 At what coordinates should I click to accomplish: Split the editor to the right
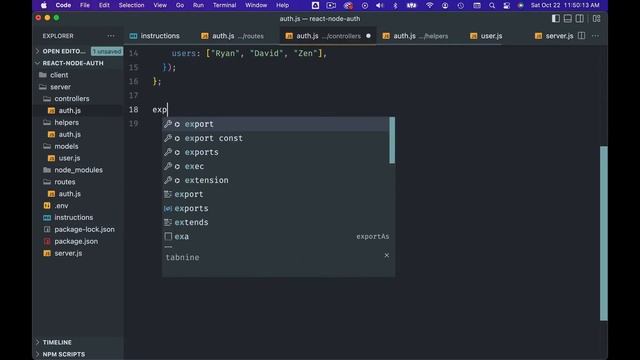point(581,36)
